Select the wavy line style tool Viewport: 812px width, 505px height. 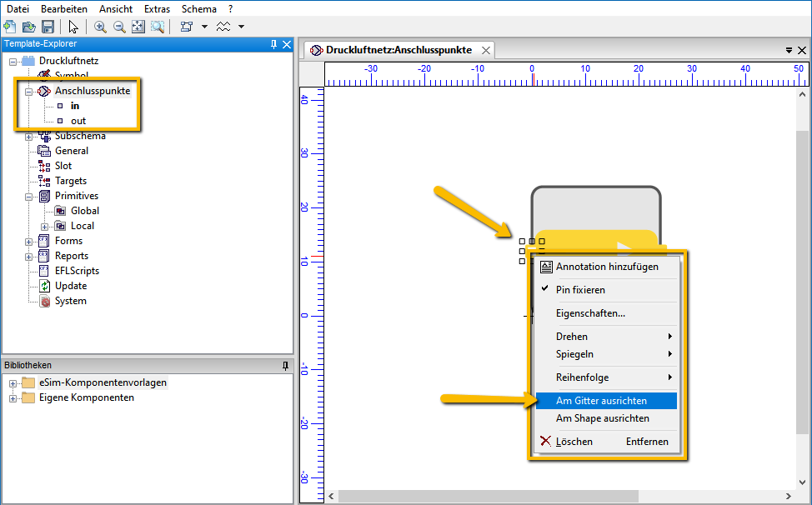(x=223, y=27)
